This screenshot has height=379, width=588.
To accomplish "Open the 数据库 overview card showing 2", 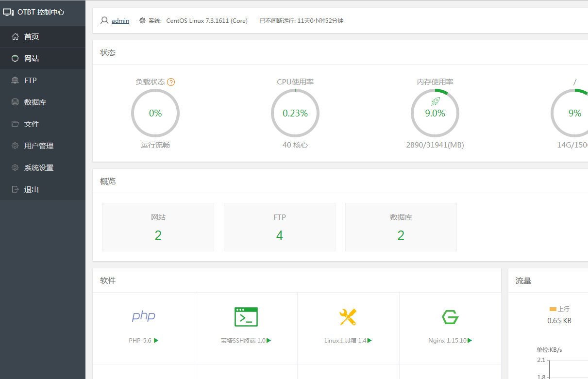I will click(x=401, y=227).
